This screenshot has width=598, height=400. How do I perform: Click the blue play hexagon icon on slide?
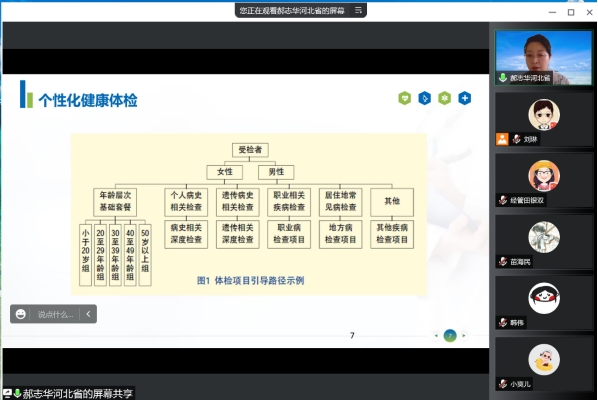(424, 98)
